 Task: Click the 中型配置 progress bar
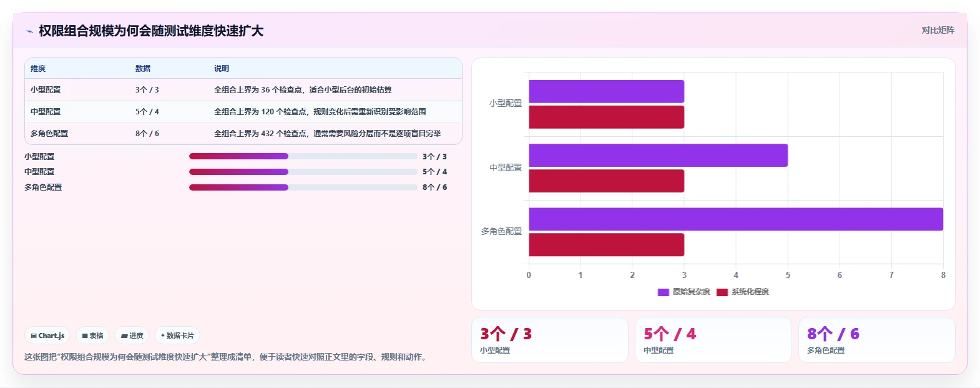pyautogui.click(x=303, y=172)
